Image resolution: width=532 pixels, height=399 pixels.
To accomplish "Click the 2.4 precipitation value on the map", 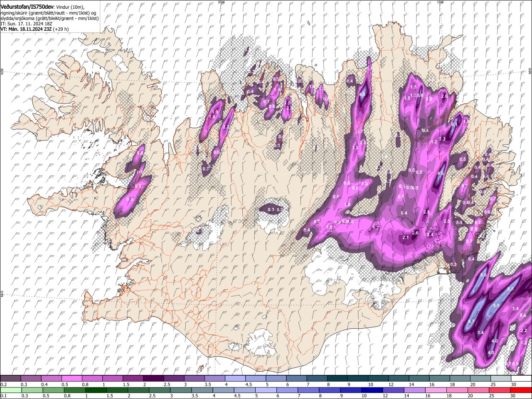I will [430, 235].
